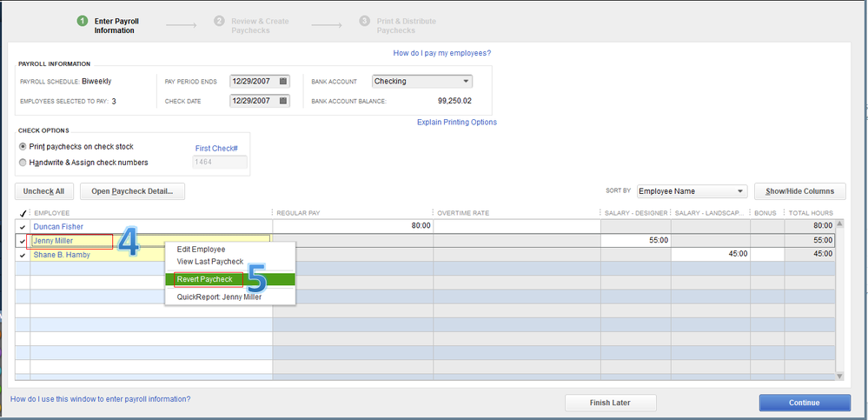Select Print paychecks on check stock
The width and height of the screenshot is (868, 420).
(x=23, y=146)
